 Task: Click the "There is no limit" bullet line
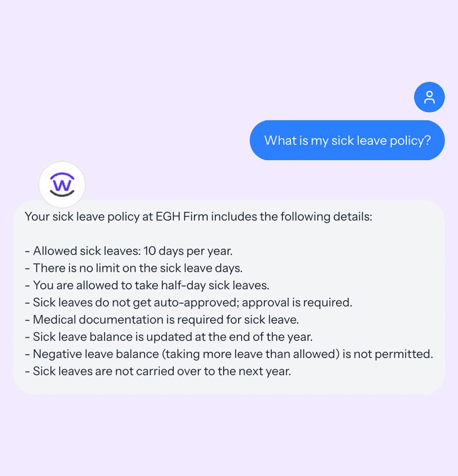[134, 268]
